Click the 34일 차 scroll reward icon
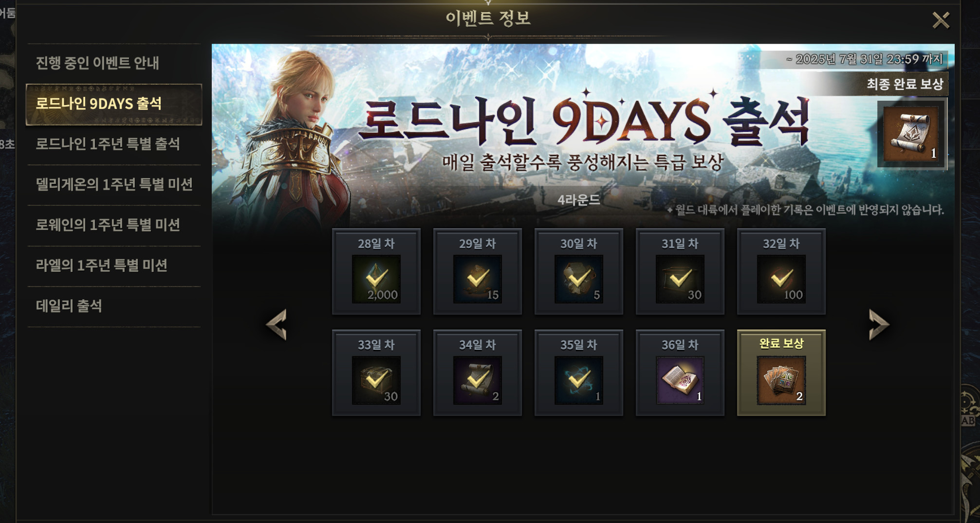The image size is (980, 523). (x=477, y=380)
